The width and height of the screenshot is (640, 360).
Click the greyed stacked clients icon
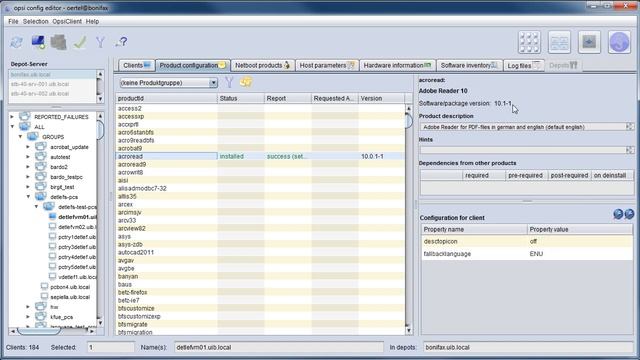tap(59, 42)
